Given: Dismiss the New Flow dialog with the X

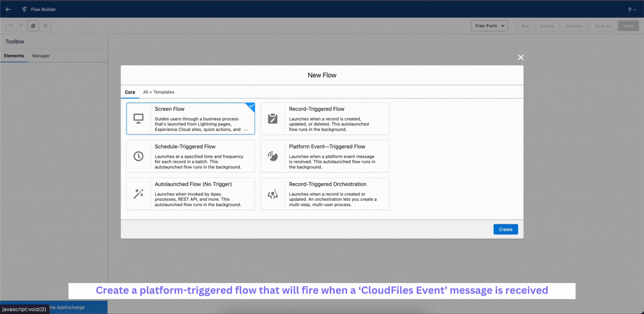Looking at the screenshot, I should click(520, 57).
